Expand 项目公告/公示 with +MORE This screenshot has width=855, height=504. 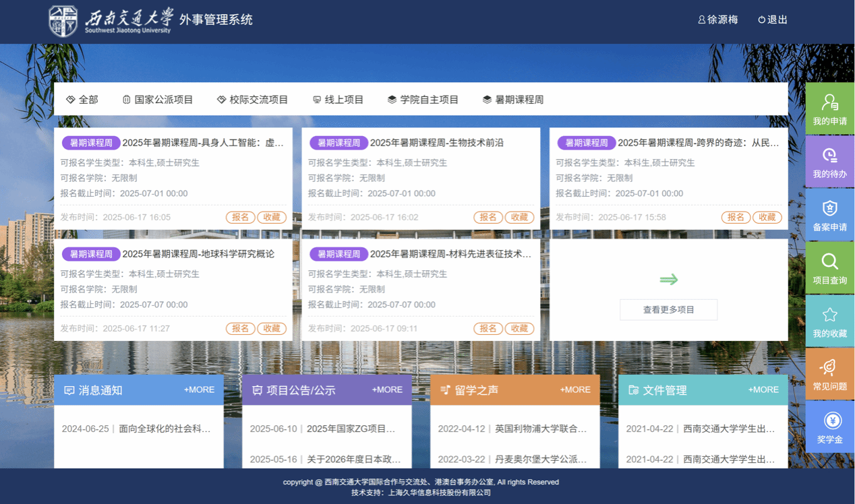[387, 389]
